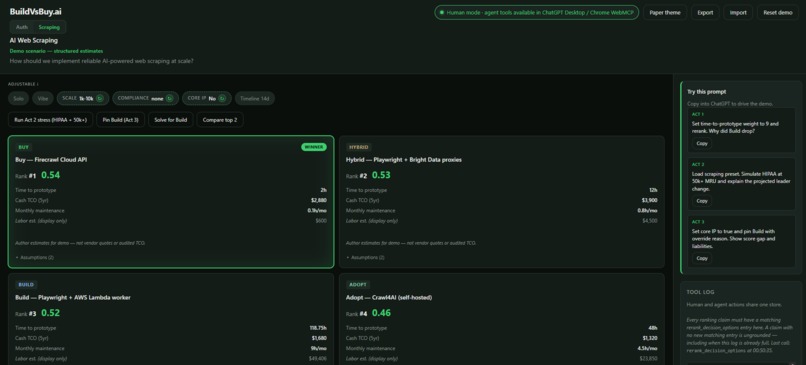Screen dimensions: 806x365
Task: Click the 0.52 score on Build card
Action: [50, 313]
